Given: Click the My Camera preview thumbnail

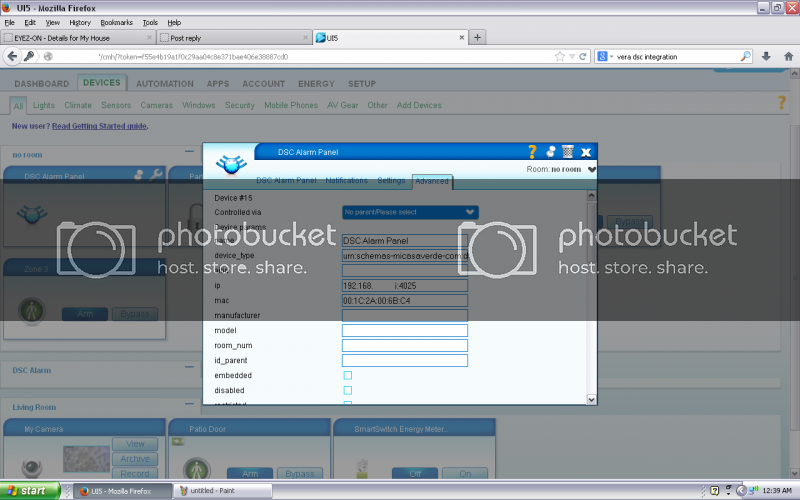Looking at the screenshot, I should pos(86,459).
